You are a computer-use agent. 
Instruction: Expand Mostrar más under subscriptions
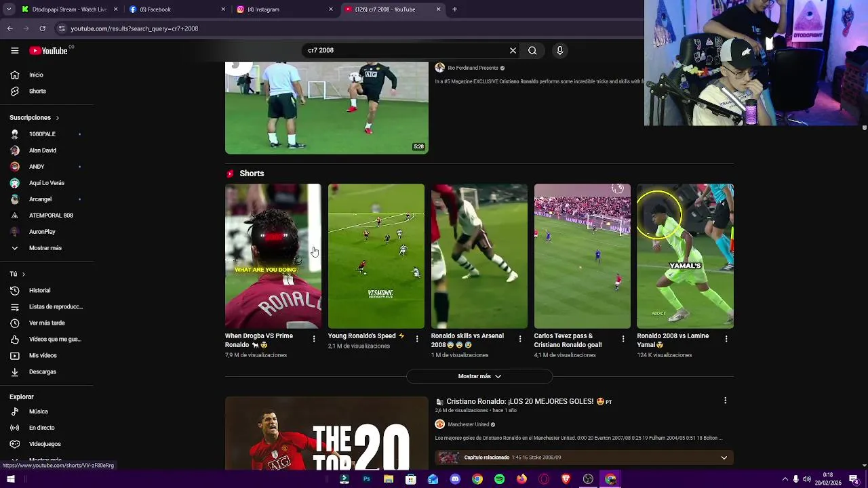(x=47, y=248)
